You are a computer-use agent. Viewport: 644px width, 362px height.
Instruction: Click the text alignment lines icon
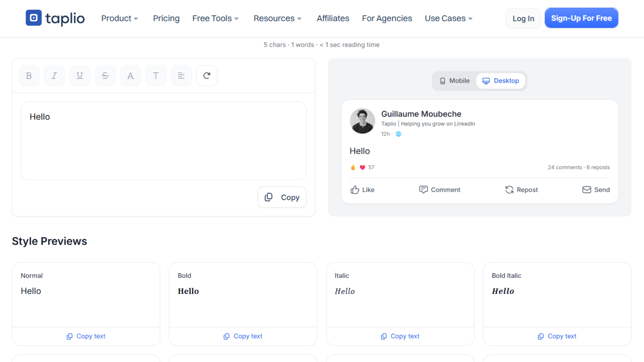181,75
